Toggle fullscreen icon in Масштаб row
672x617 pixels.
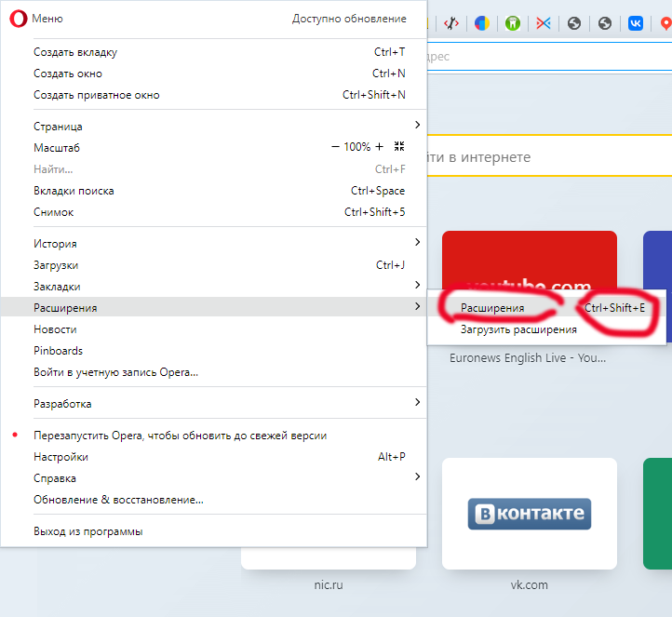(399, 146)
